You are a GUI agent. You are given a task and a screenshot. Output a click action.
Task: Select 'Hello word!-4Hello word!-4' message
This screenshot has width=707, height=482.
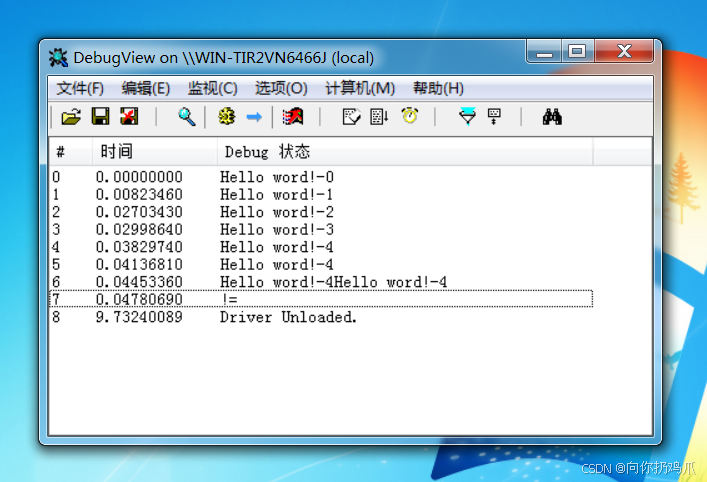coord(334,282)
